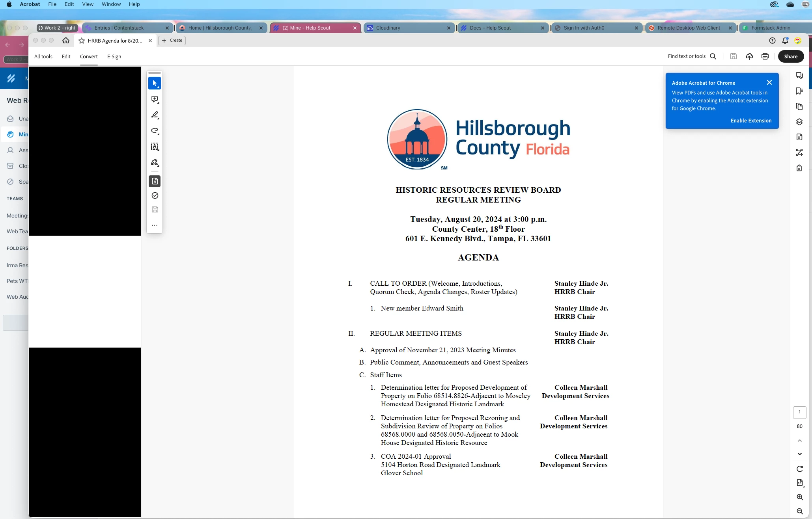Click the Enable Extension link

pos(751,121)
